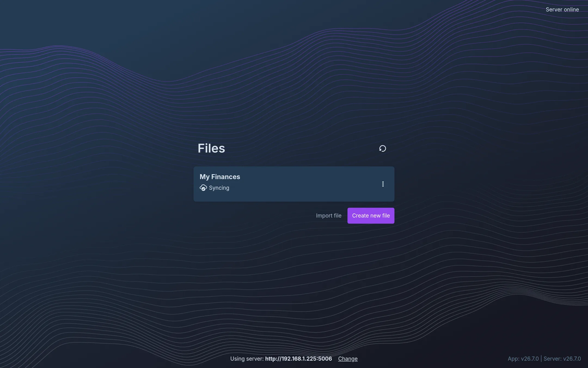Click the cloud sync status icon
The width and height of the screenshot is (588, 368).
[x=203, y=188]
